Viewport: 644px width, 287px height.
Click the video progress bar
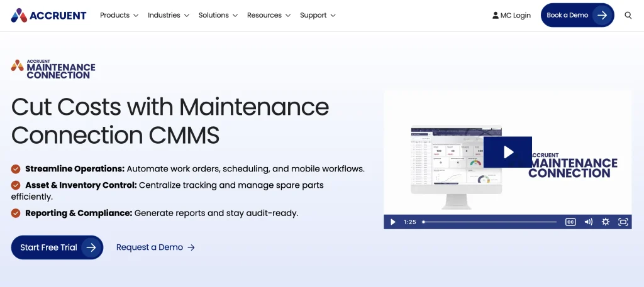tap(489, 222)
